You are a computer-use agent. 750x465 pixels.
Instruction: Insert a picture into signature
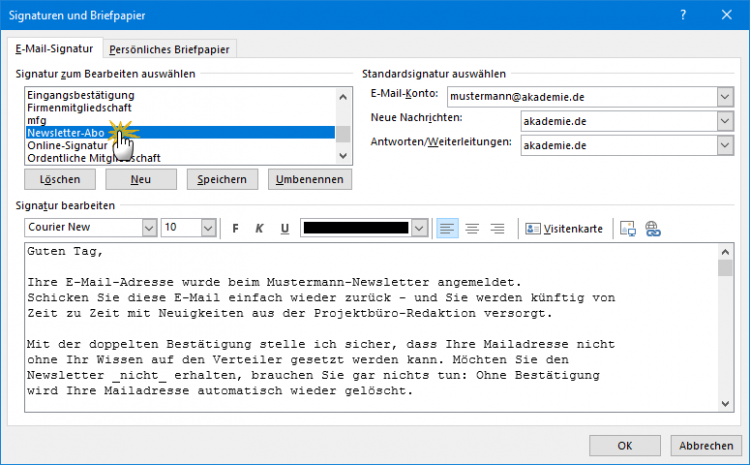628,228
